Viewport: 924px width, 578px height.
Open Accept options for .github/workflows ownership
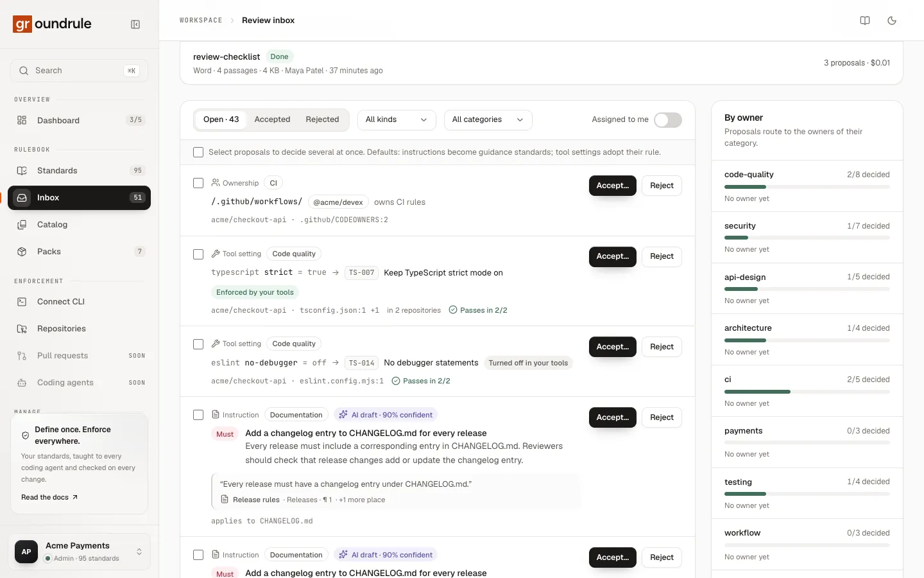tap(613, 186)
